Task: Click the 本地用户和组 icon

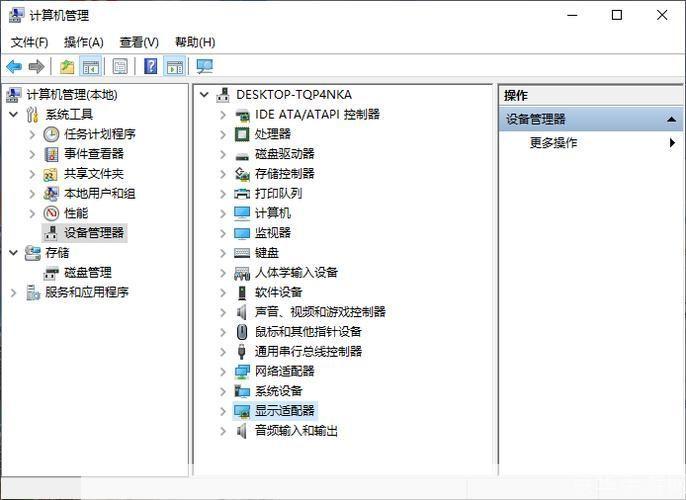Action: [x=51, y=194]
